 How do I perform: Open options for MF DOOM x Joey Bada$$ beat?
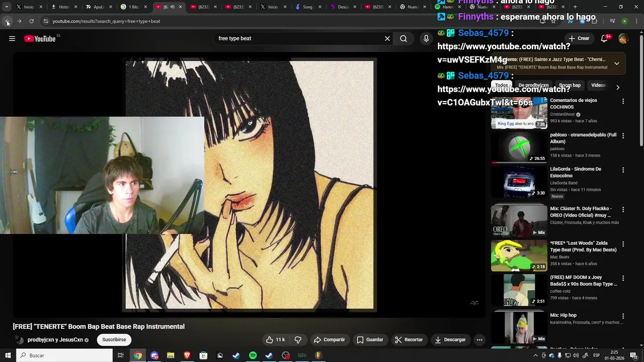tap(623, 278)
